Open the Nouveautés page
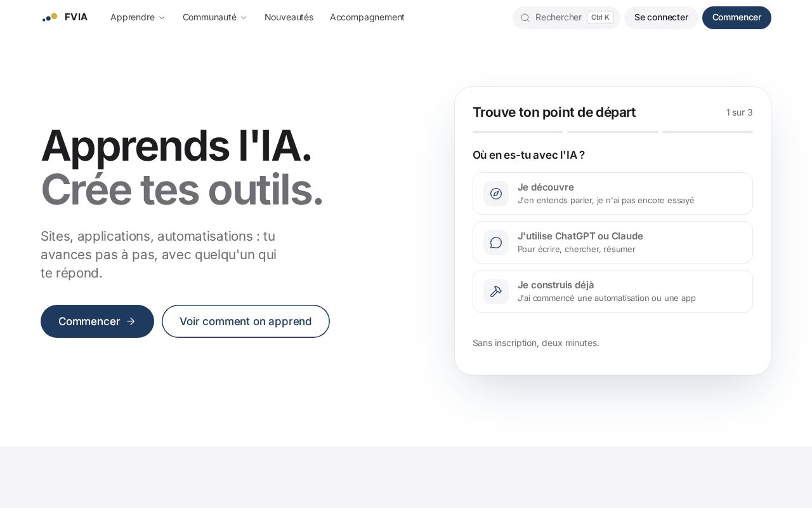 (x=289, y=17)
